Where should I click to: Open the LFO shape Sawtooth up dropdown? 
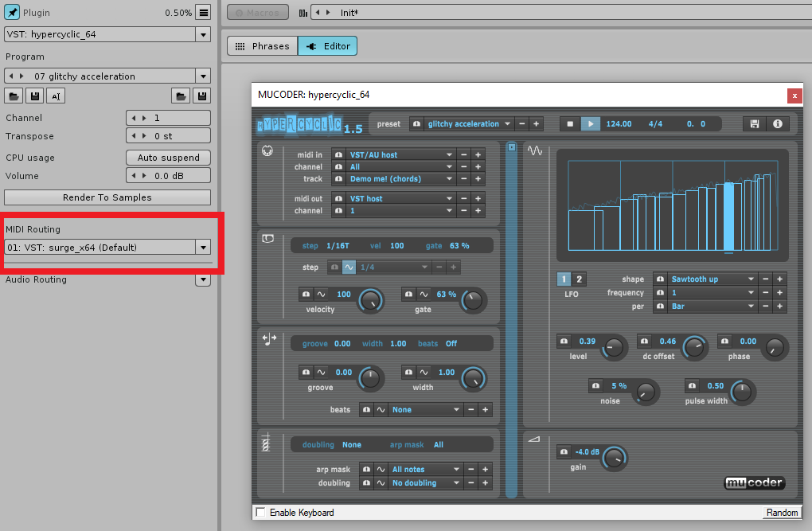(712, 279)
